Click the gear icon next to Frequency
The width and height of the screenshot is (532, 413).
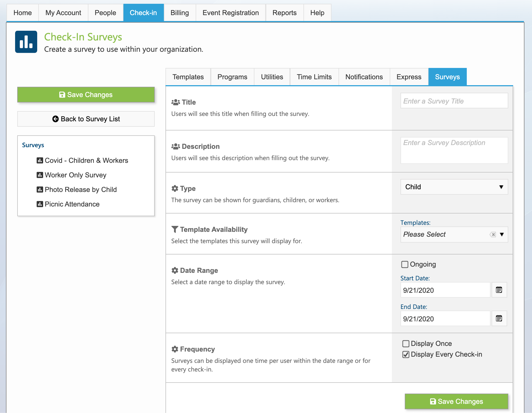[x=175, y=348]
